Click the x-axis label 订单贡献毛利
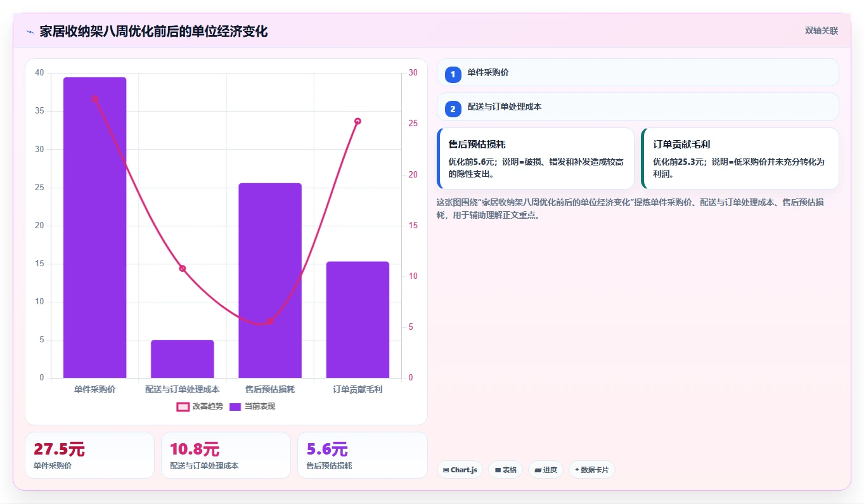This screenshot has height=504, width=864. tap(358, 389)
